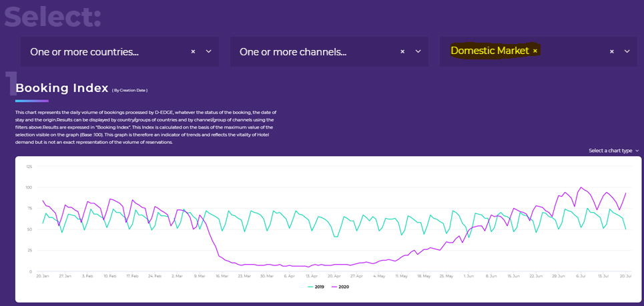Clear all market selections with the x icon
644x306 pixels.
[x=611, y=51]
